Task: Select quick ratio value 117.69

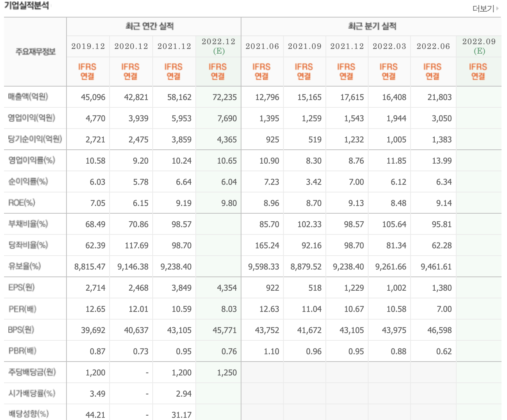Action: [x=137, y=246]
